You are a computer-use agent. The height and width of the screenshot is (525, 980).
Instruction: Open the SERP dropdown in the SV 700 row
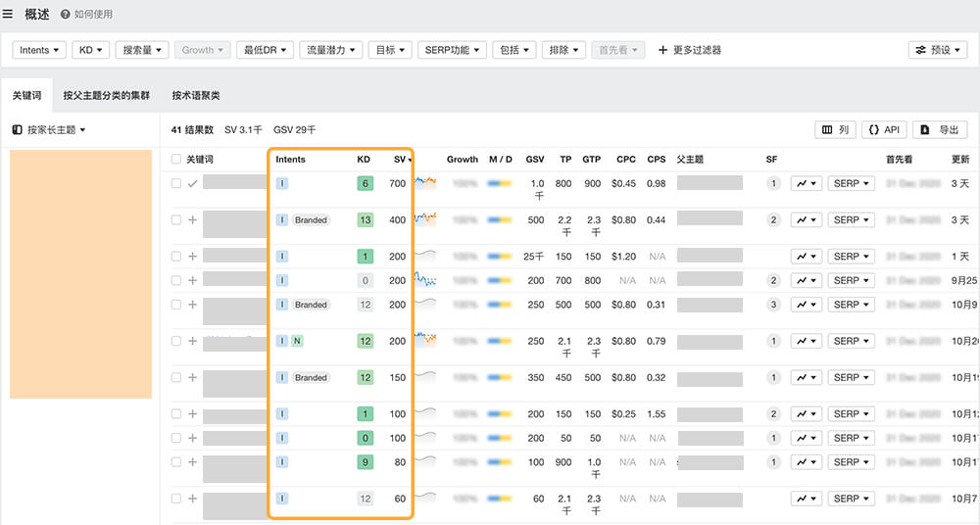852,183
